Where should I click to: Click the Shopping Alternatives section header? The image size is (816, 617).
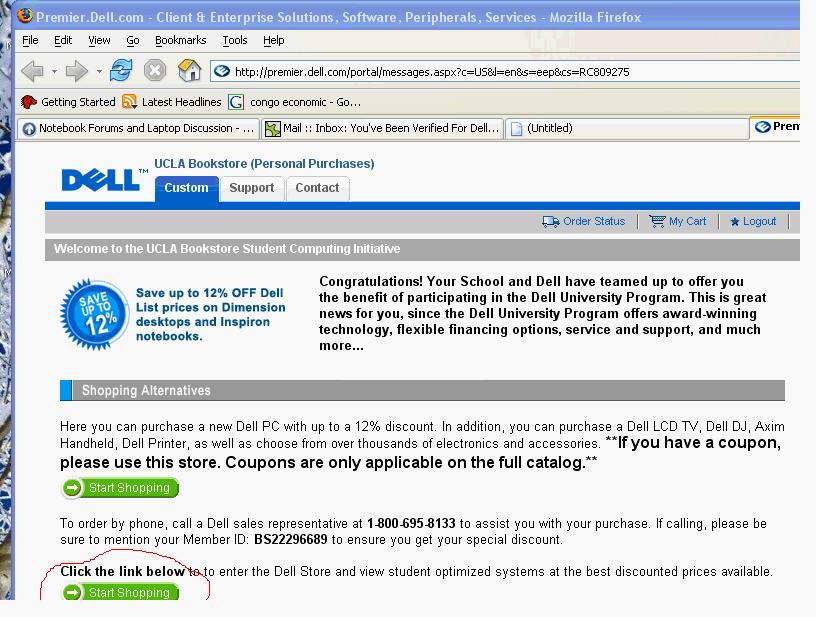423,390
